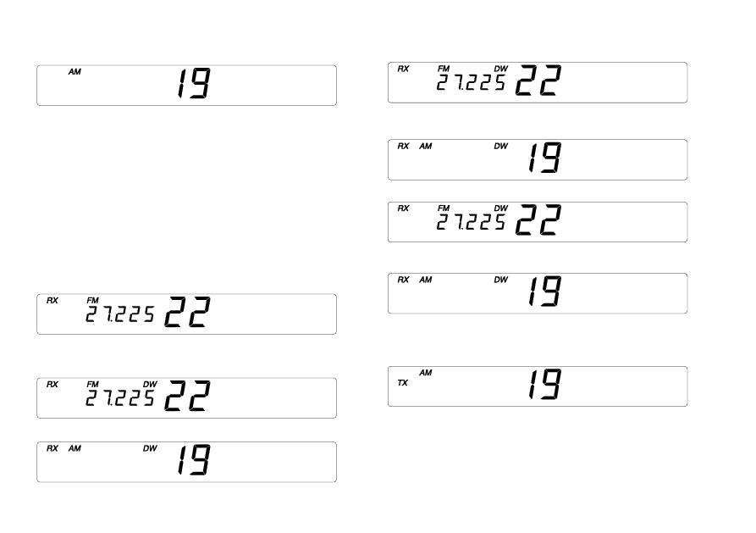This screenshot has height=533, width=756.
Task: Click the TX transmit indicator
Action: [x=403, y=383]
